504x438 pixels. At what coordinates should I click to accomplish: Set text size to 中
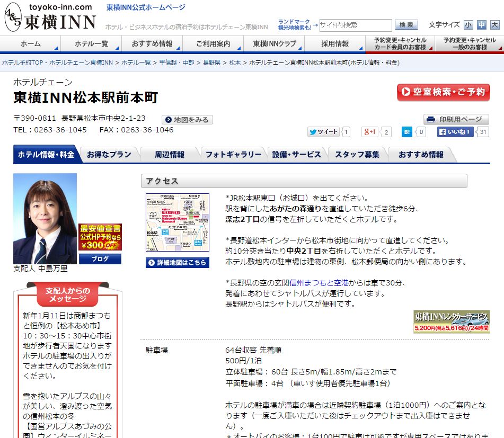pos(482,25)
